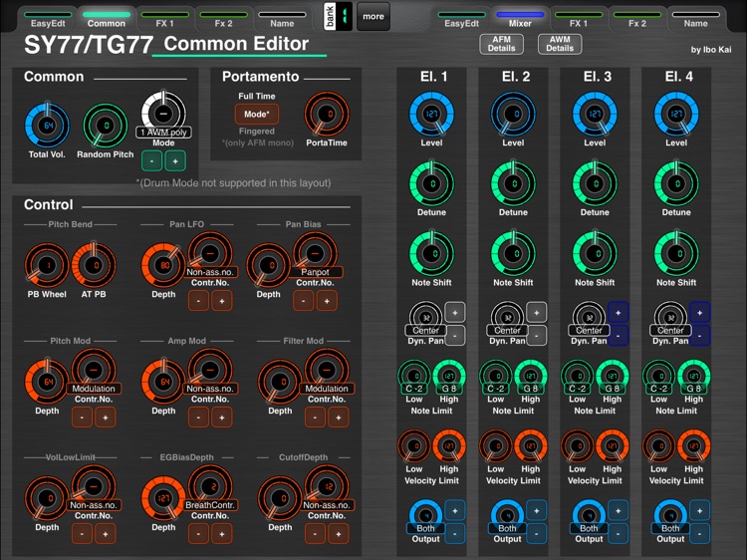Decrease El. 4 Output with minus
The width and height of the screenshot is (747, 560).
click(x=700, y=534)
